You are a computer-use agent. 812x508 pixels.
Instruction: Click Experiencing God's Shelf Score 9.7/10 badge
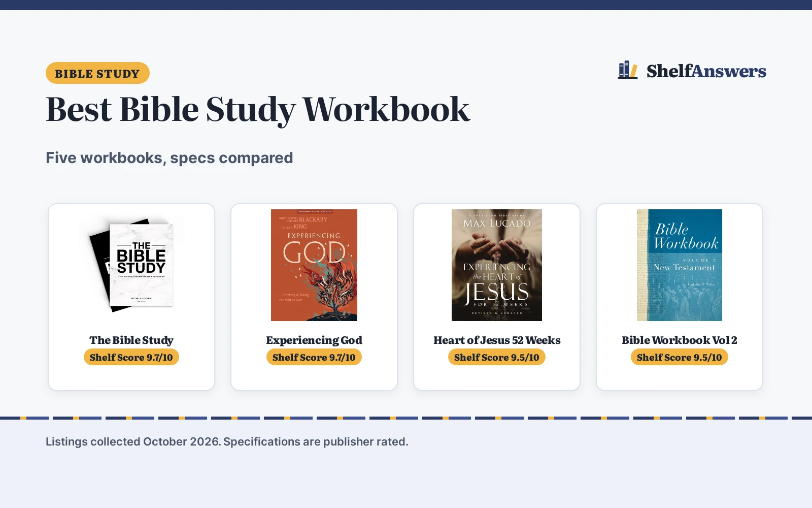point(314,357)
